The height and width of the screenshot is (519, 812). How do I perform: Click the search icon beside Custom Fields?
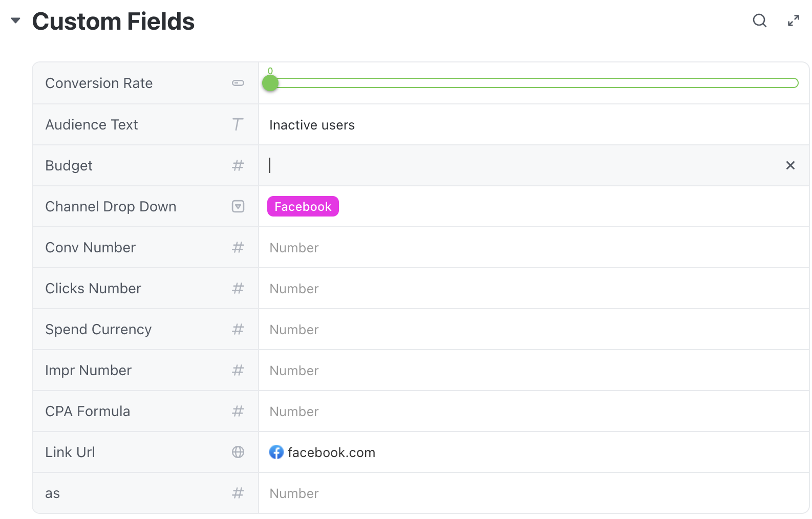pos(759,20)
